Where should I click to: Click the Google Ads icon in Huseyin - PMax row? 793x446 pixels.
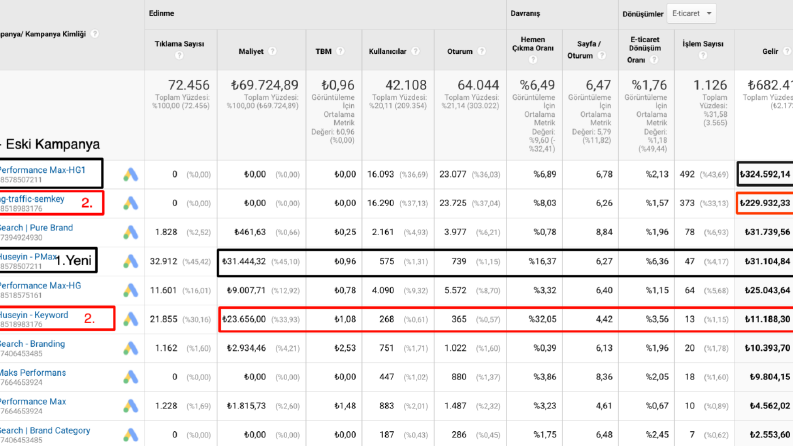click(130, 261)
